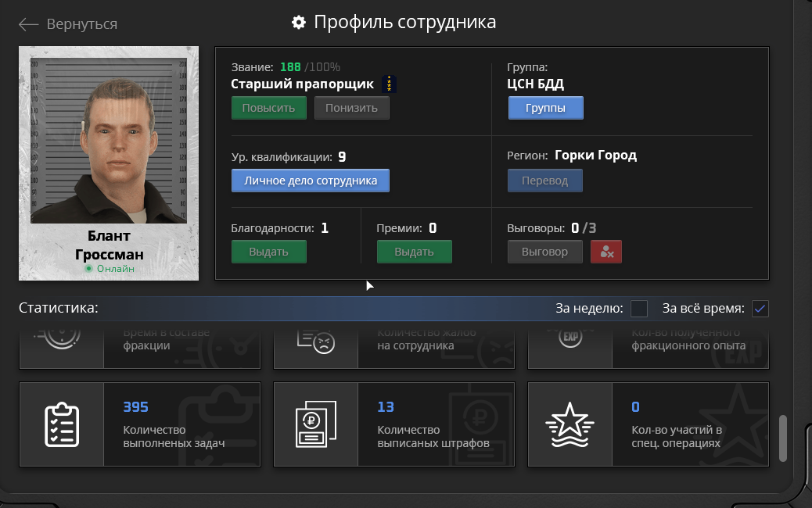Issue a commendation with 'Выдать' under Благодарности
Viewport: 812px width, 508px height.
pos(268,252)
